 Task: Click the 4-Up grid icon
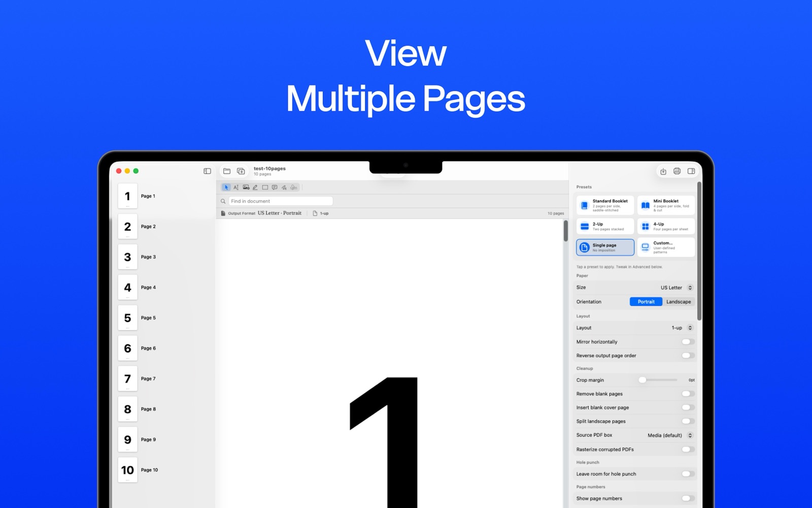click(645, 226)
